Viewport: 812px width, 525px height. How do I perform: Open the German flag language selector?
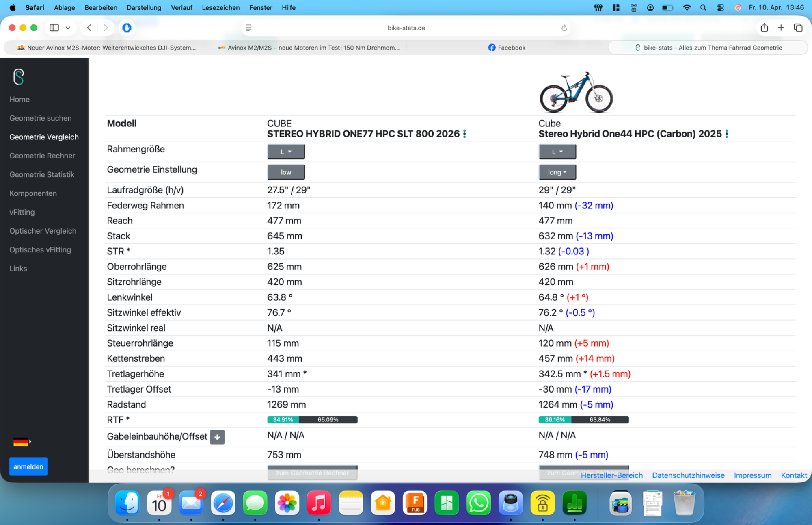click(x=22, y=442)
